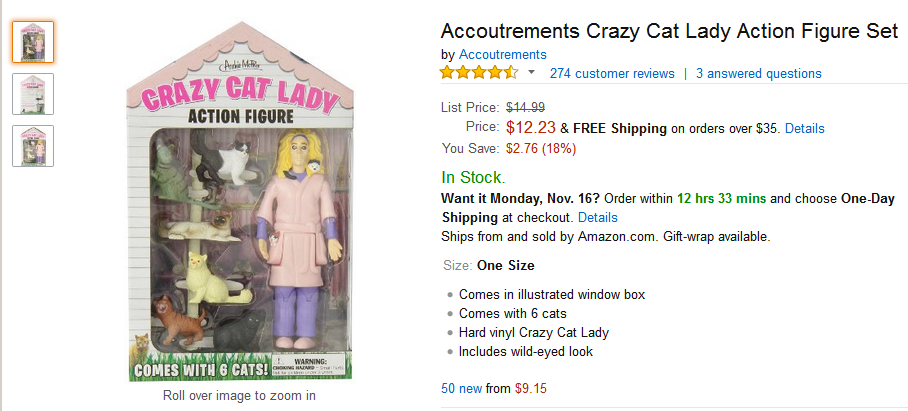
Task: Click the product title heading
Action: [x=669, y=30]
